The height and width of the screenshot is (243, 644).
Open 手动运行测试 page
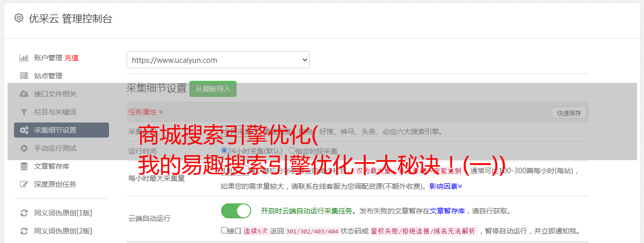55,148
